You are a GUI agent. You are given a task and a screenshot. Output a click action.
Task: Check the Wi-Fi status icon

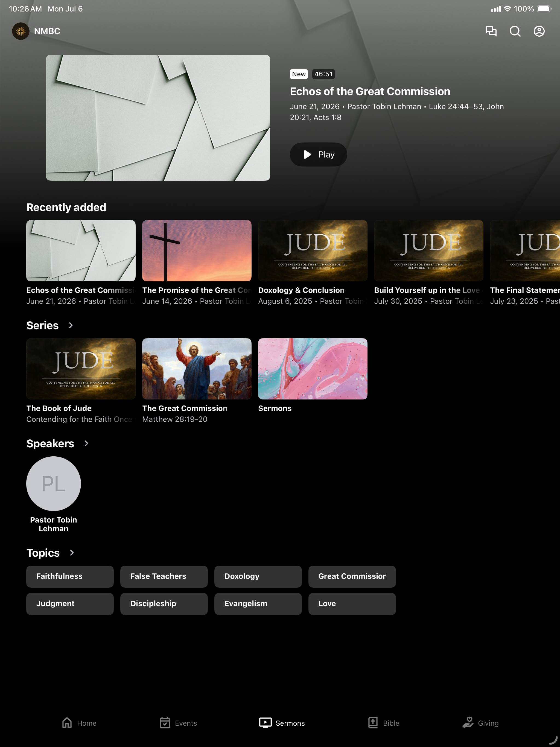click(x=507, y=9)
